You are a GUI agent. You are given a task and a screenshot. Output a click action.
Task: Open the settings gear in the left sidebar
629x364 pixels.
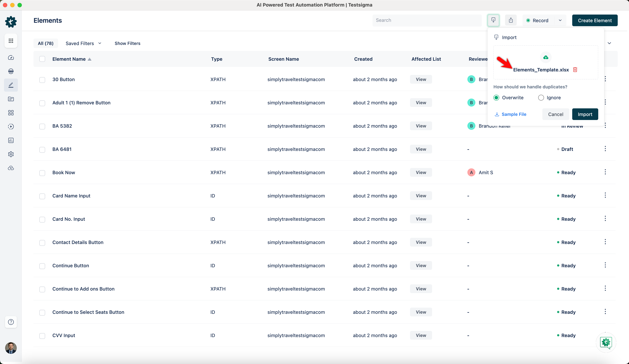tap(11, 154)
